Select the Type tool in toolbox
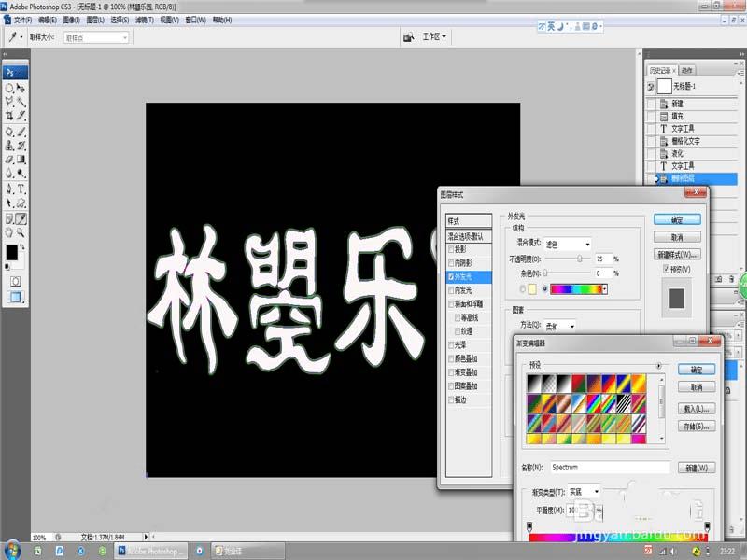747x560 pixels. (21, 189)
